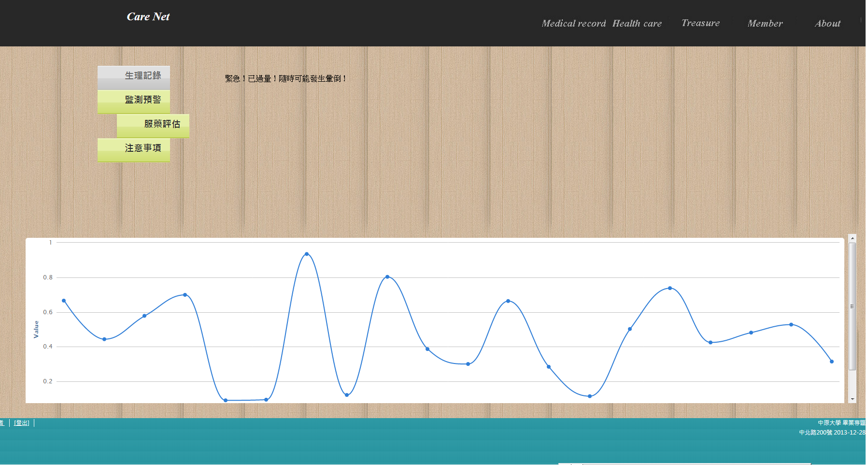This screenshot has width=868, height=465.
Task: Open the Medical record menu
Action: coord(573,24)
